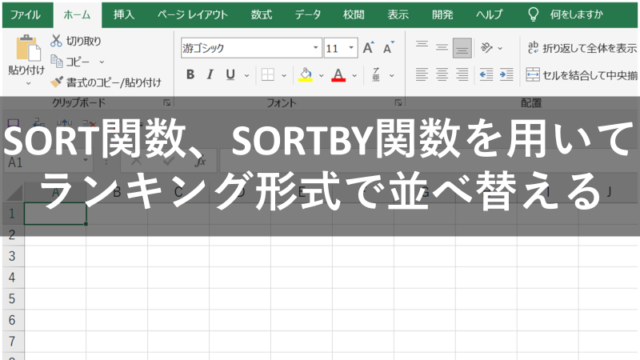Click 書式のコピー/貼り付け format painter
640x360 pixels.
coord(113,82)
